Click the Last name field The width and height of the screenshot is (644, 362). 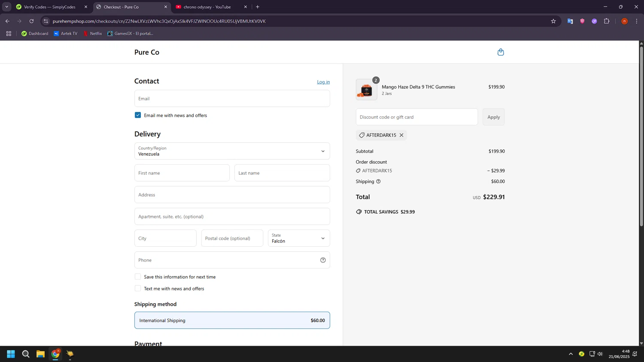coord(282,173)
